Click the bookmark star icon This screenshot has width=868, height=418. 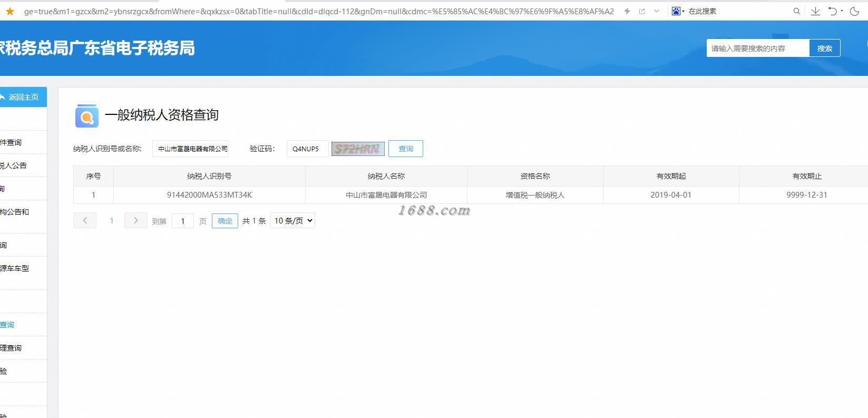(x=10, y=11)
